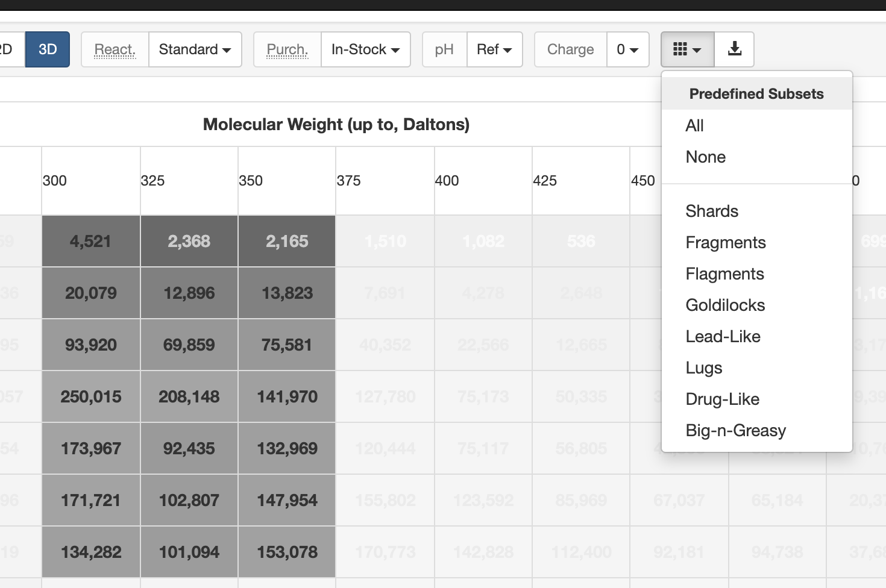This screenshot has width=886, height=588.
Task: Toggle the cell with 12,896
Action: (189, 293)
